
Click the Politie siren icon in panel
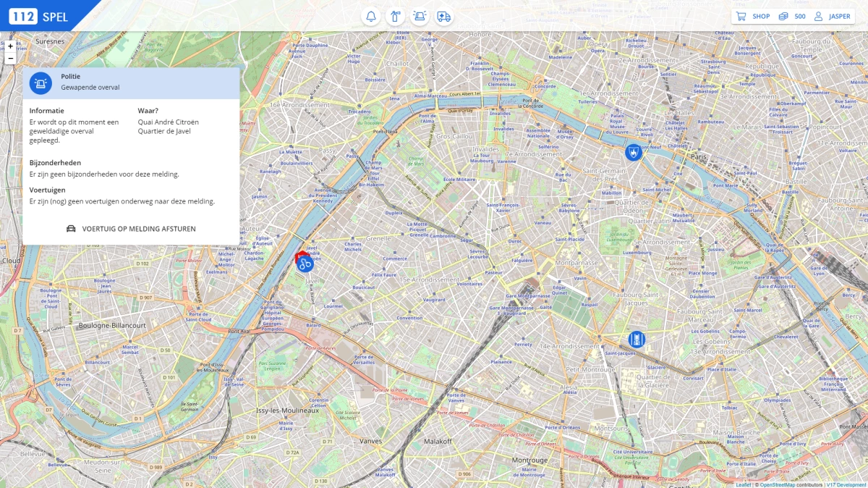pos(41,83)
